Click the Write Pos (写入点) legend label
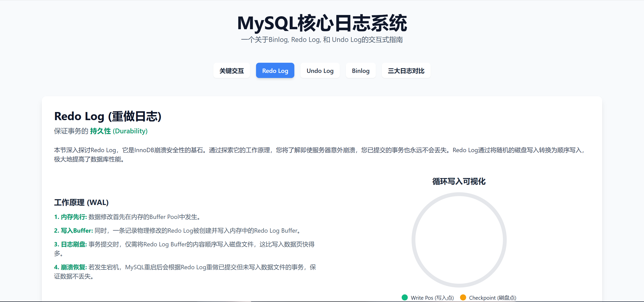The image size is (644, 302). pos(432,298)
